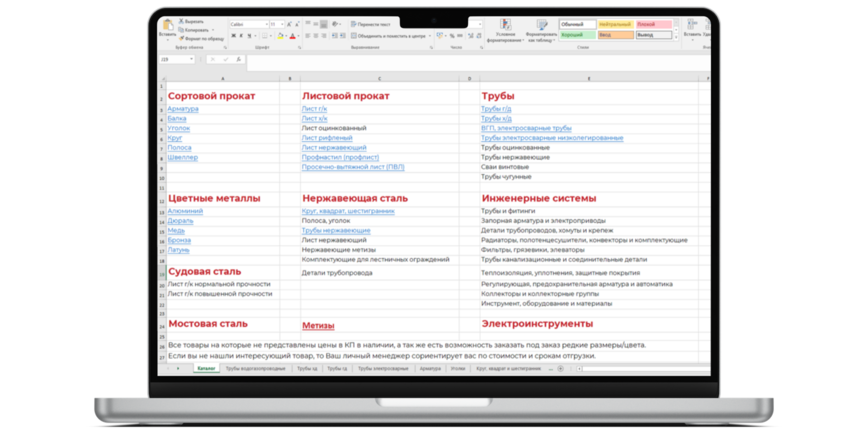Switch to the Арматура sheet tab
Screen dimensions: 868x434
(430, 368)
